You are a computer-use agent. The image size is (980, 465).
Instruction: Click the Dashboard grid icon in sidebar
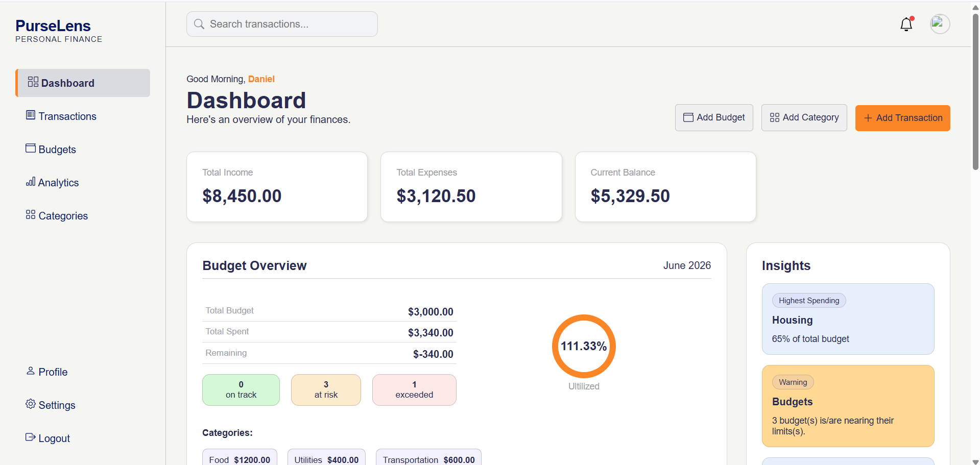click(x=33, y=82)
